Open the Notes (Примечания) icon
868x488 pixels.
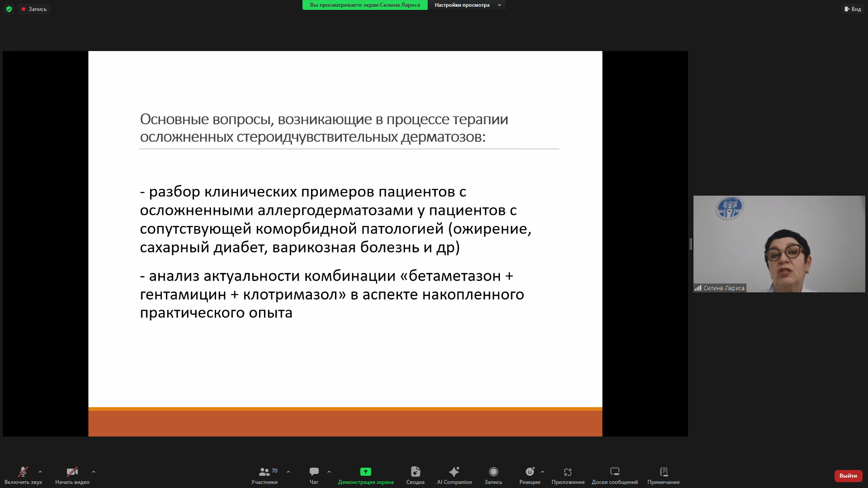pyautogui.click(x=663, y=472)
